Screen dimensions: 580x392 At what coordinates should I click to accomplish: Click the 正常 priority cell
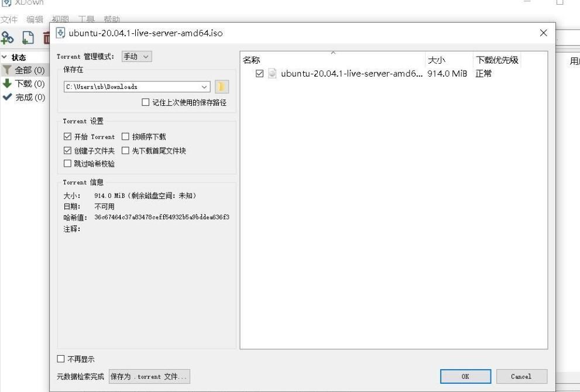[483, 73]
